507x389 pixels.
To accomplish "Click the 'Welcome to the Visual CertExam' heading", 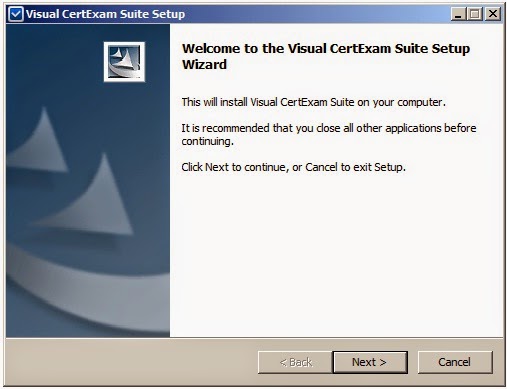I will (x=326, y=56).
